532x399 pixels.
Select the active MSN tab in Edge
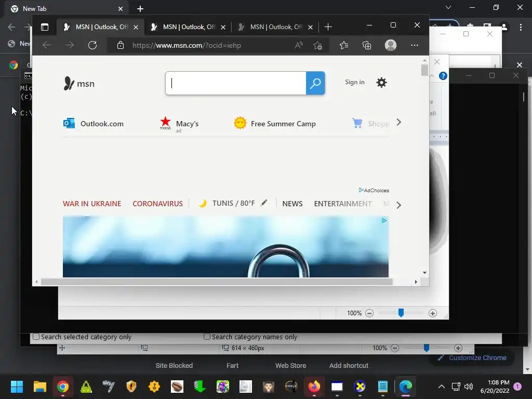(101, 27)
